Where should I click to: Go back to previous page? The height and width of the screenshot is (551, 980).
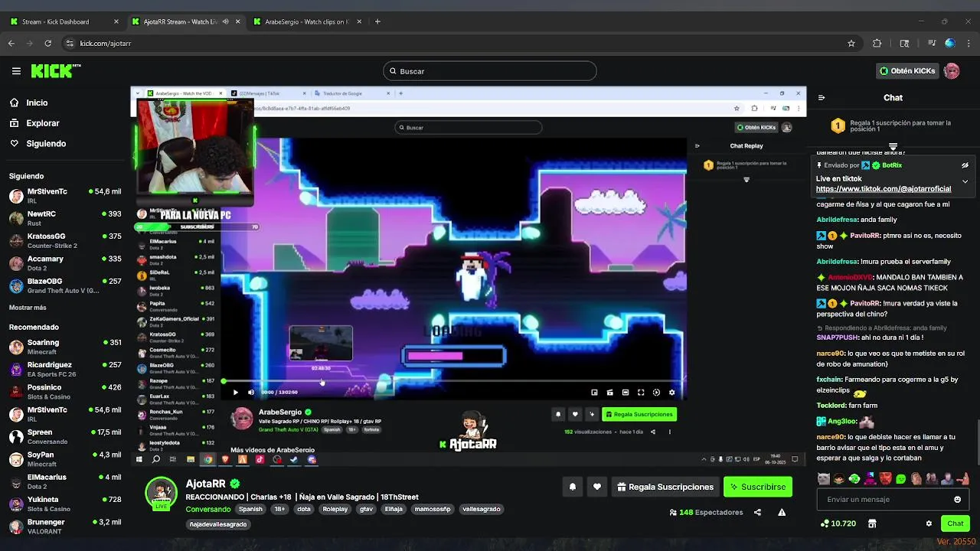[x=11, y=44]
